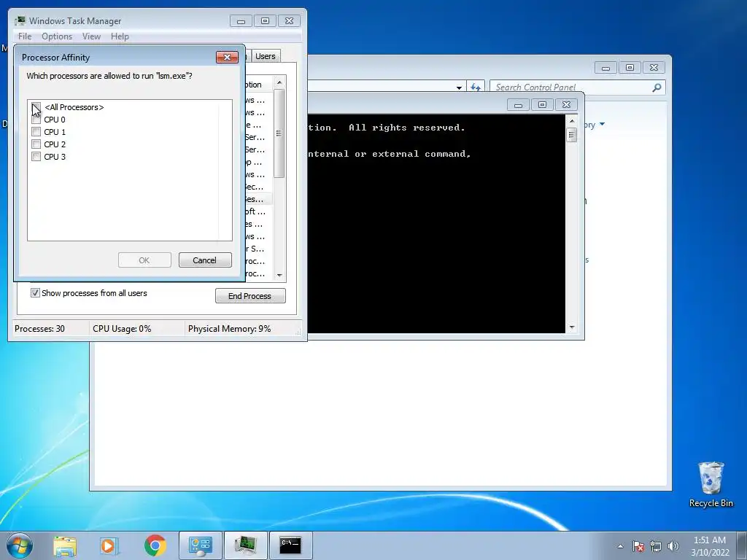Maximize the Windows Task Manager window

(266, 21)
